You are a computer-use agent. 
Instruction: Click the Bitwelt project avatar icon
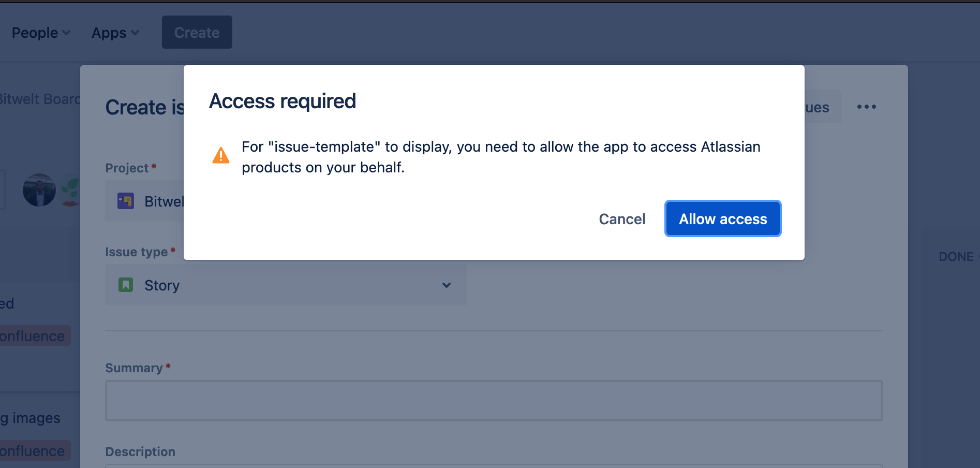(x=125, y=201)
